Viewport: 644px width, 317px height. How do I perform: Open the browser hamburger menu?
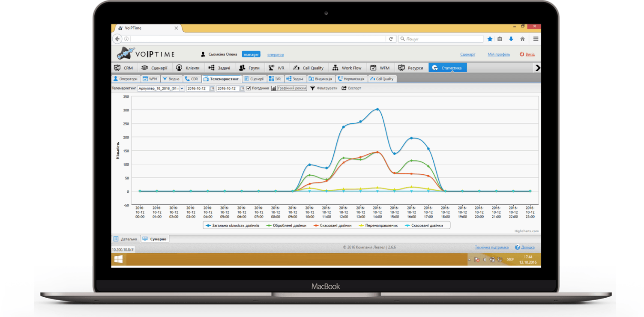tap(536, 39)
